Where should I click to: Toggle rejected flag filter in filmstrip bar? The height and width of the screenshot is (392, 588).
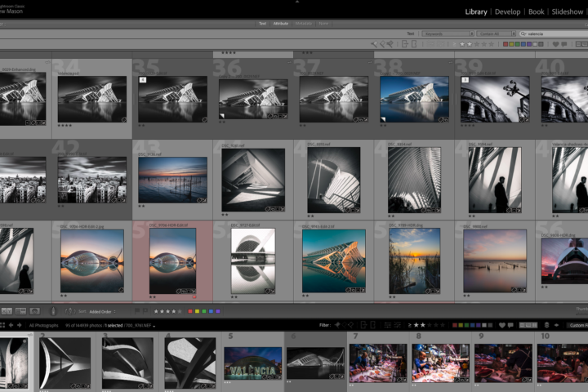click(x=351, y=325)
